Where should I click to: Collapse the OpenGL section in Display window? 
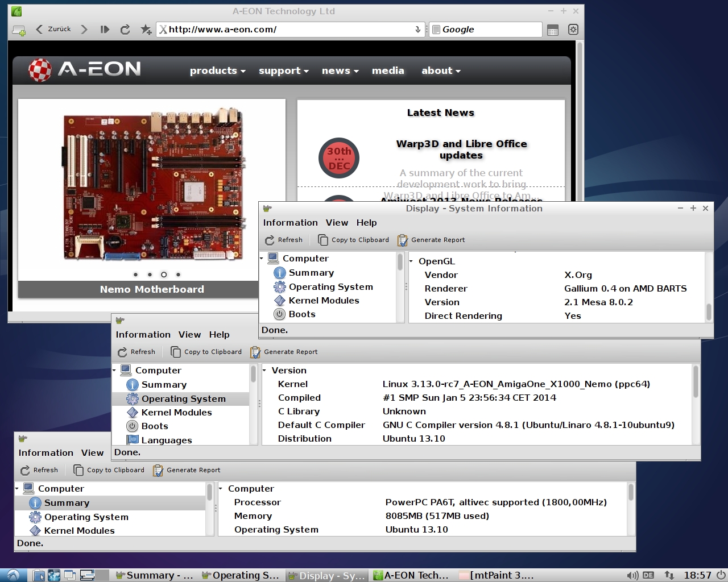[411, 261]
